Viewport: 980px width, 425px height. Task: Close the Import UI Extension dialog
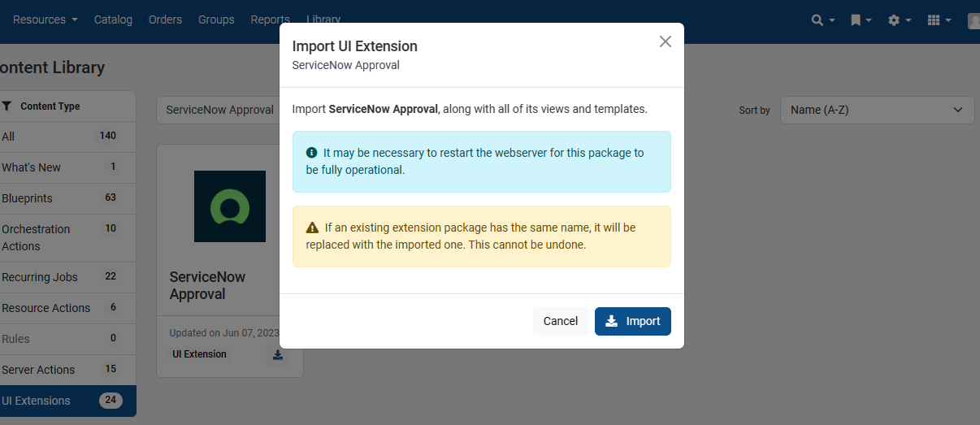pos(665,41)
